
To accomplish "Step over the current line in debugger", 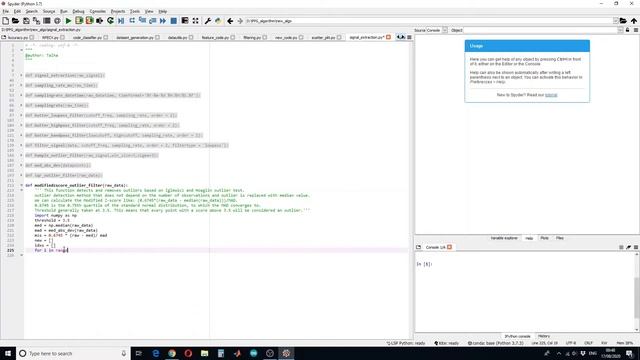I will [x=132, y=21].
